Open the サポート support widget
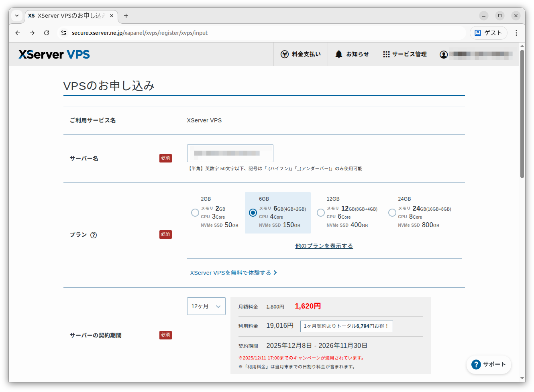 (x=489, y=364)
